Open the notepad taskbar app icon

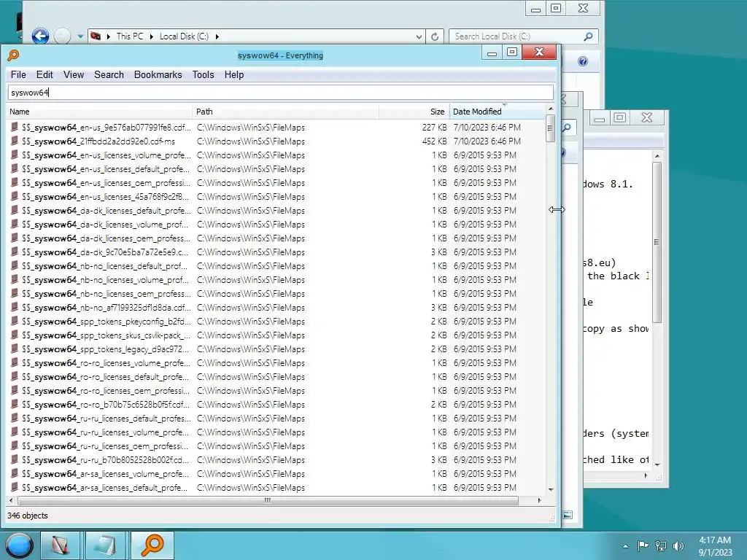105,545
